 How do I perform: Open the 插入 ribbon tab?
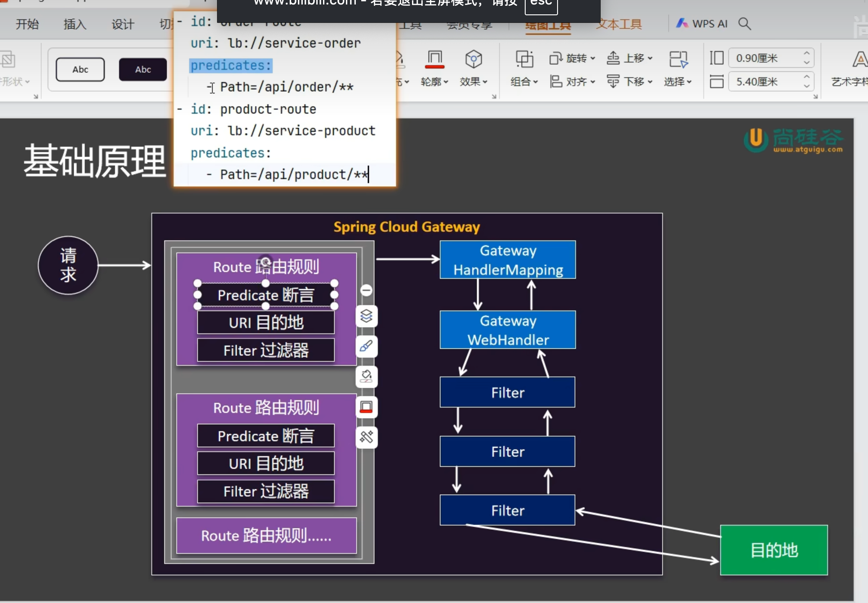pyautogui.click(x=75, y=24)
